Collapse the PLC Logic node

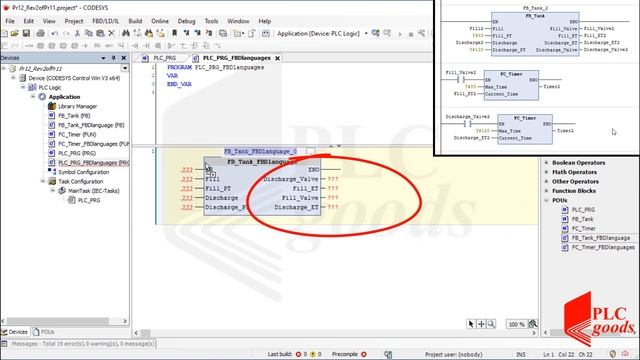point(23,87)
